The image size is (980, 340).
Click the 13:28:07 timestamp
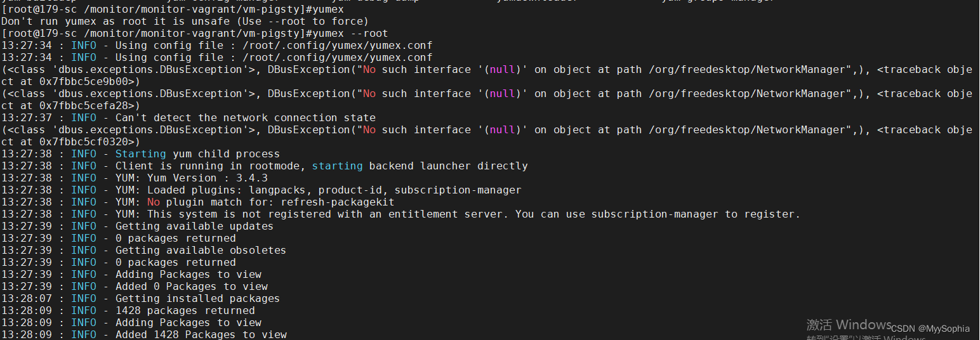[27, 299]
